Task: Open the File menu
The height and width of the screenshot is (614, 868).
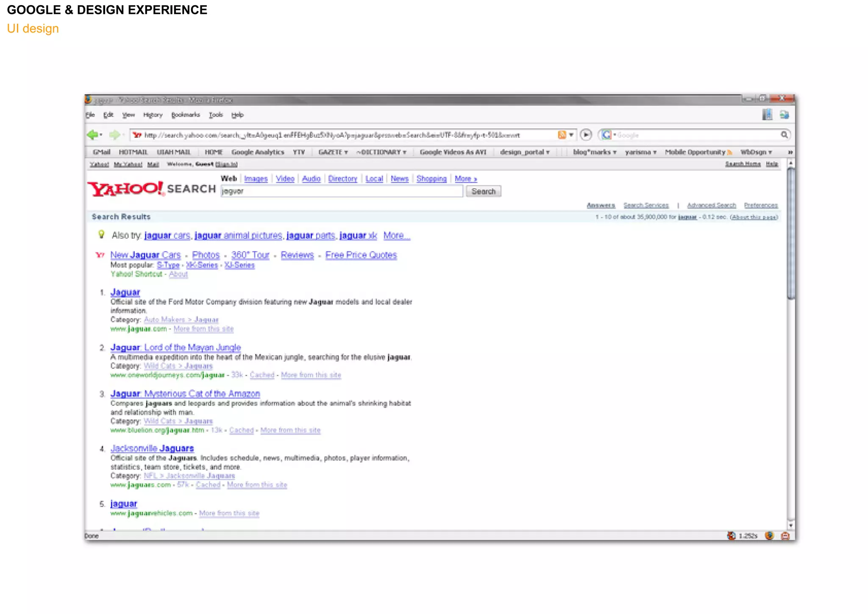Action: click(90, 115)
